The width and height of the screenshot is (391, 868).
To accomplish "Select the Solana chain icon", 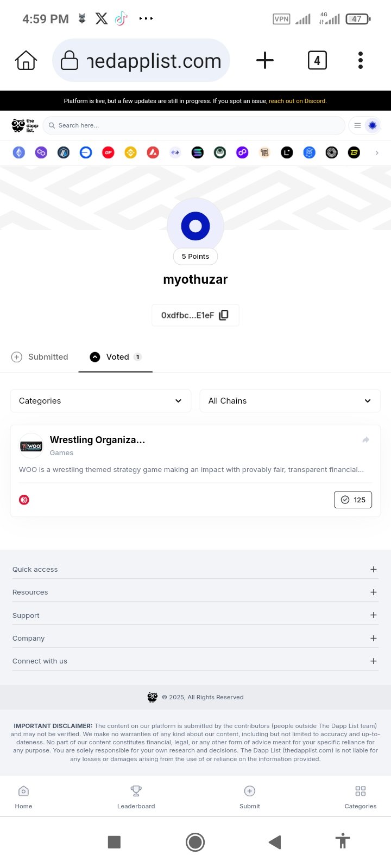I will click(x=198, y=153).
